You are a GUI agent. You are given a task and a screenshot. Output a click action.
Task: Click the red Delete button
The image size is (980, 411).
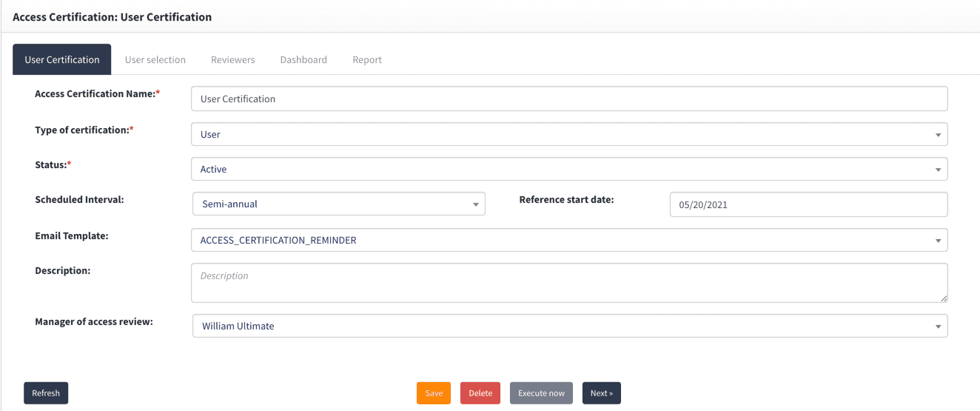[x=480, y=393]
